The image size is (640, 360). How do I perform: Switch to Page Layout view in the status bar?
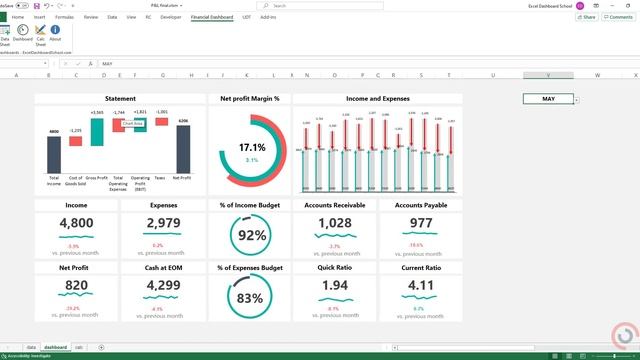pyautogui.click(x=569, y=356)
